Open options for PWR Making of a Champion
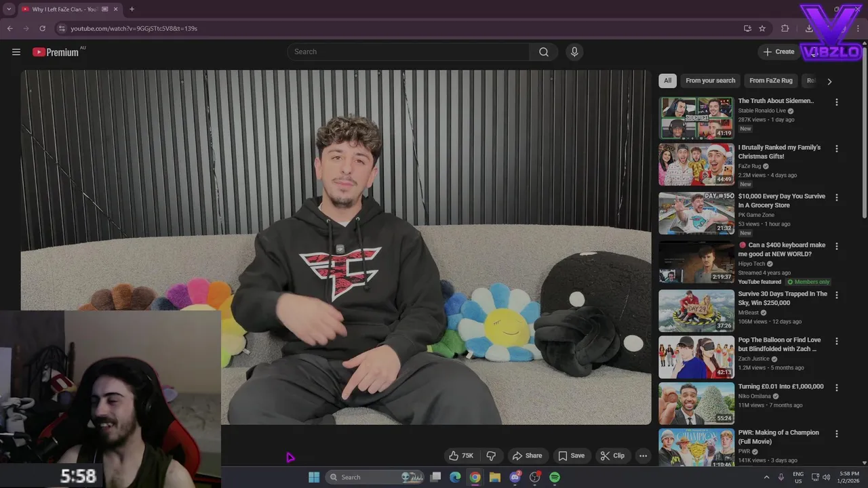The height and width of the screenshot is (488, 868). point(836,434)
